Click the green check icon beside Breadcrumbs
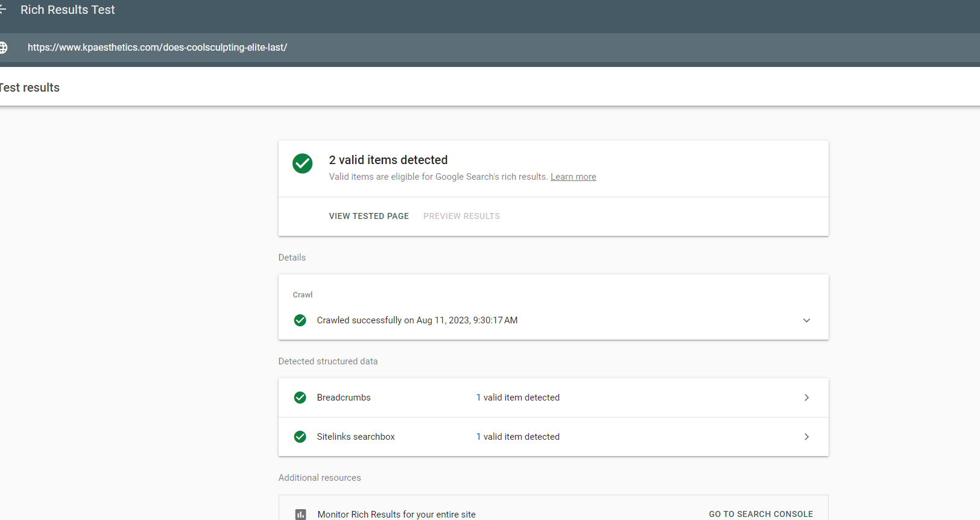The image size is (980, 520). [x=300, y=398]
